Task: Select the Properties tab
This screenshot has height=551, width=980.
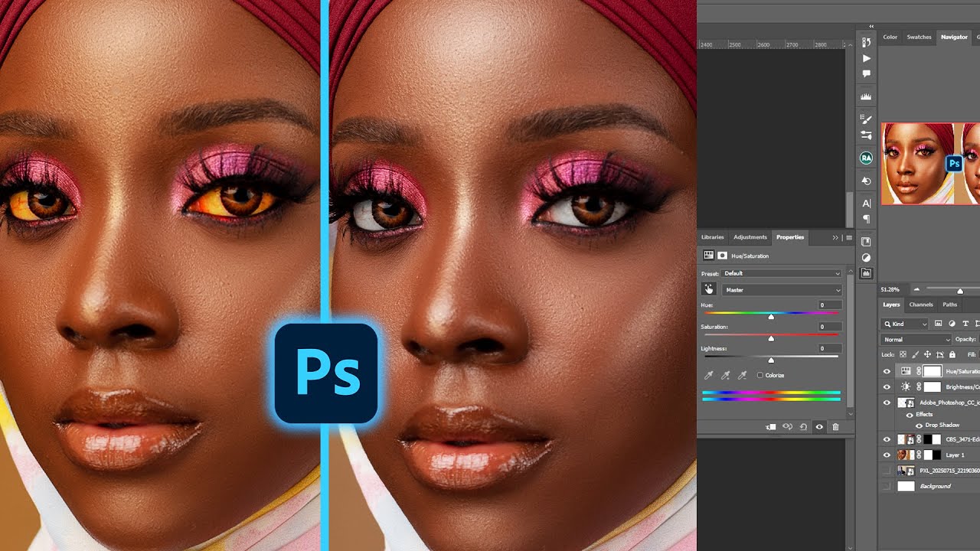Action: (x=790, y=237)
